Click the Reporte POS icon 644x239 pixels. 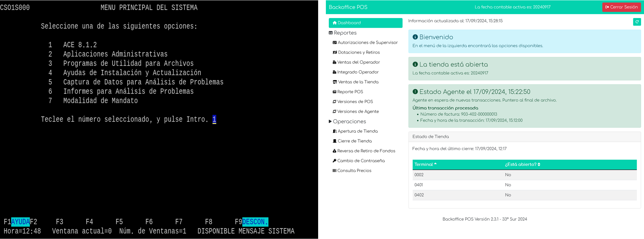click(x=334, y=92)
